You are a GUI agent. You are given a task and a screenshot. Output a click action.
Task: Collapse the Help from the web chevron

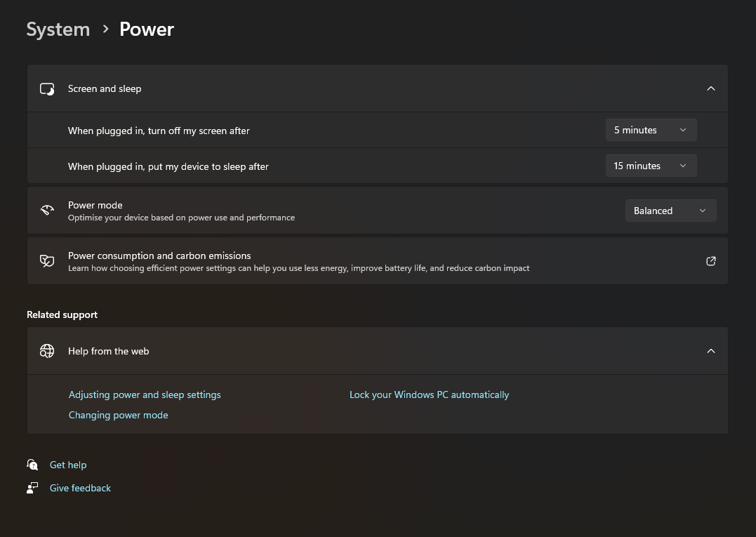pos(711,351)
